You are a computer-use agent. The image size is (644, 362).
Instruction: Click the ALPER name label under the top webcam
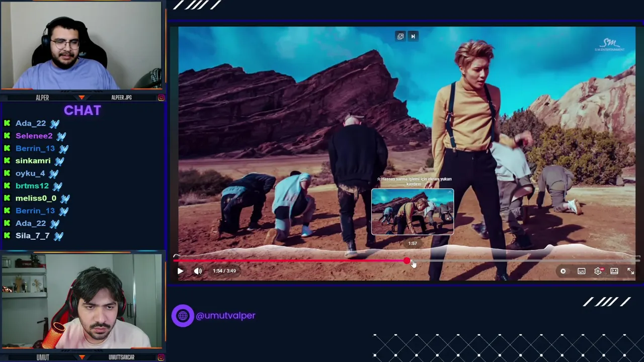tap(42, 98)
